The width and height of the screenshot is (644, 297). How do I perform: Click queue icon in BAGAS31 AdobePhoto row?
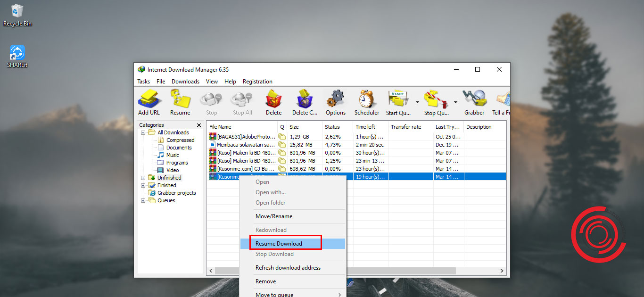282,137
